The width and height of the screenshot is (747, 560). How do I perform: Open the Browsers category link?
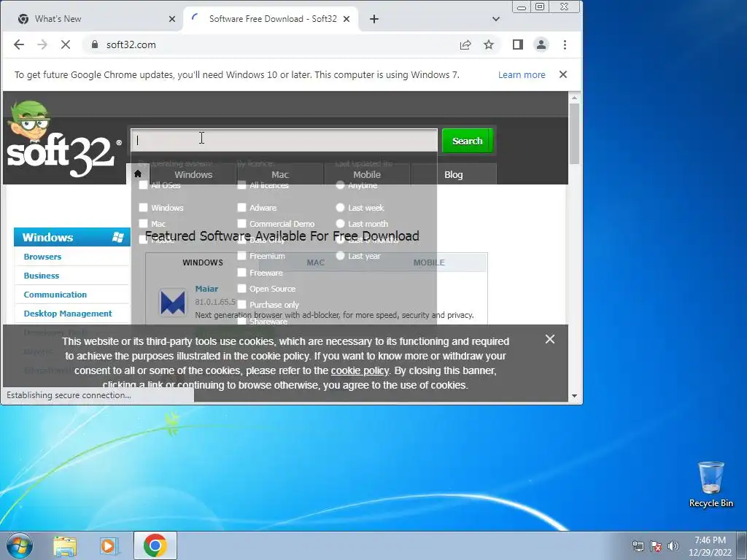[x=42, y=257]
